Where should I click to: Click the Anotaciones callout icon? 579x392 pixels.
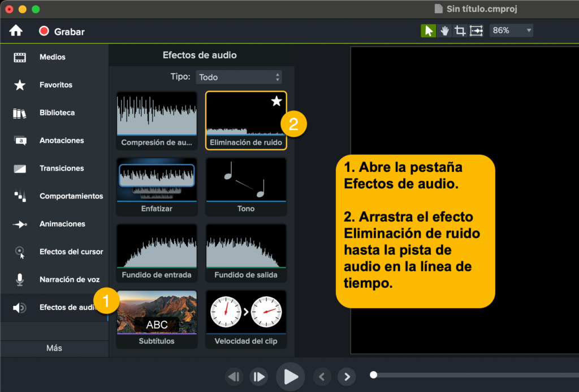pos(20,141)
